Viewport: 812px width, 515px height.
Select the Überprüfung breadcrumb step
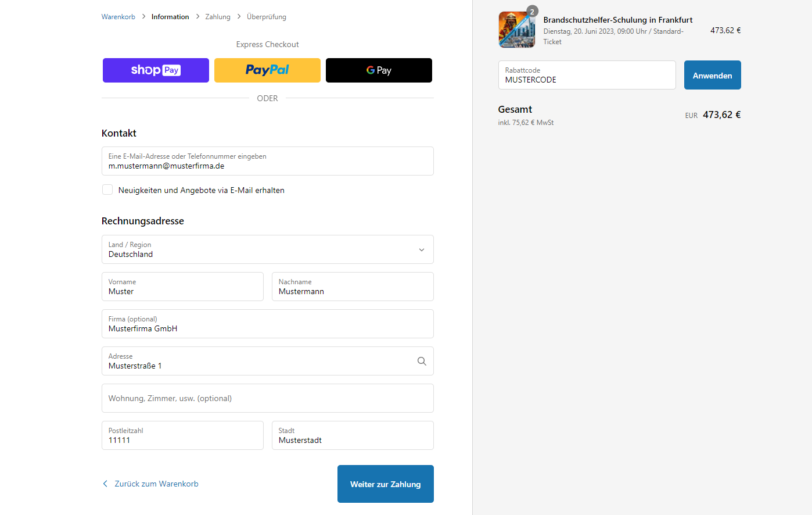(x=267, y=17)
